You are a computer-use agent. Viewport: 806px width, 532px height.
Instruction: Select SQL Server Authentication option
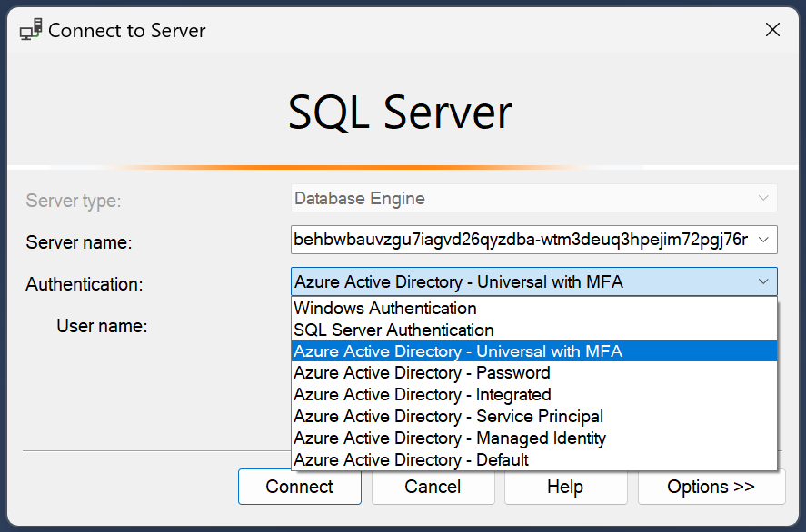click(x=534, y=330)
